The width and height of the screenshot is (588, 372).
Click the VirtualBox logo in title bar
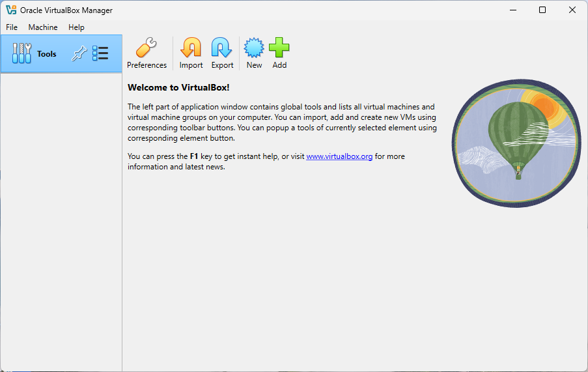[11, 10]
